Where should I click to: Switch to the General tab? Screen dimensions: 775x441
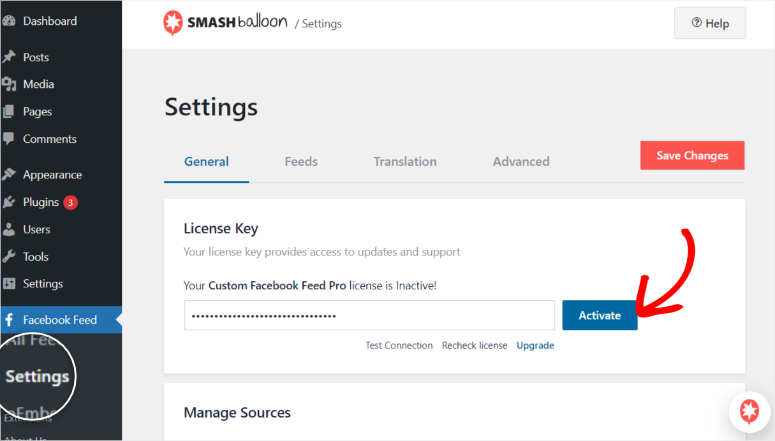click(x=206, y=162)
